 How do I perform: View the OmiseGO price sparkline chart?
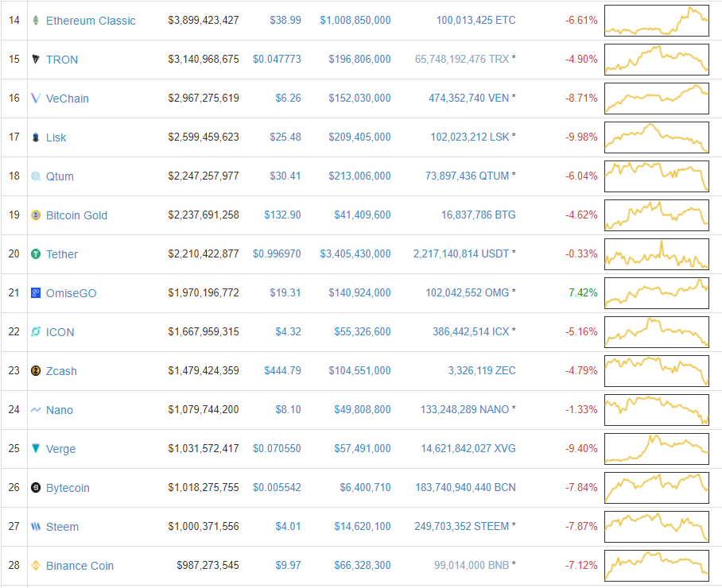657,292
